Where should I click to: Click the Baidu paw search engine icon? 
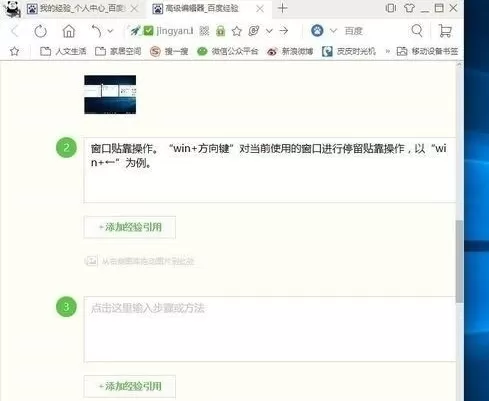[317, 31]
